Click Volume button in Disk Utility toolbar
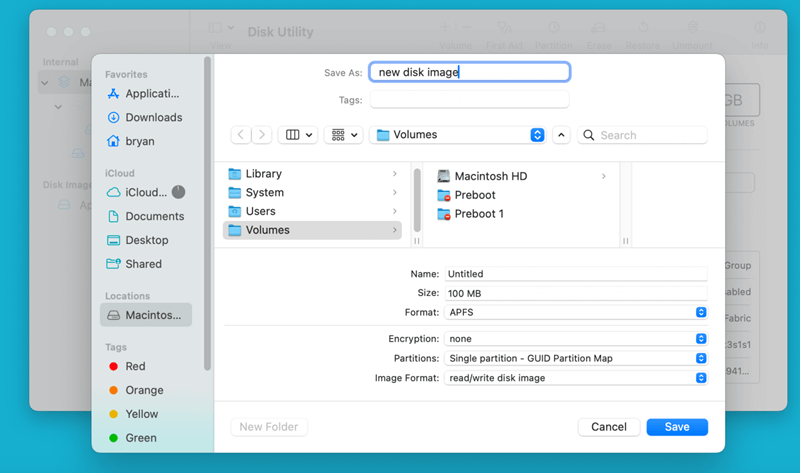The image size is (800, 473). (456, 35)
